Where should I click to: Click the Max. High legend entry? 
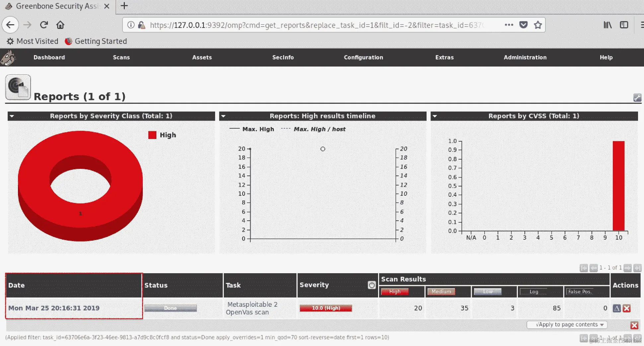pos(252,129)
